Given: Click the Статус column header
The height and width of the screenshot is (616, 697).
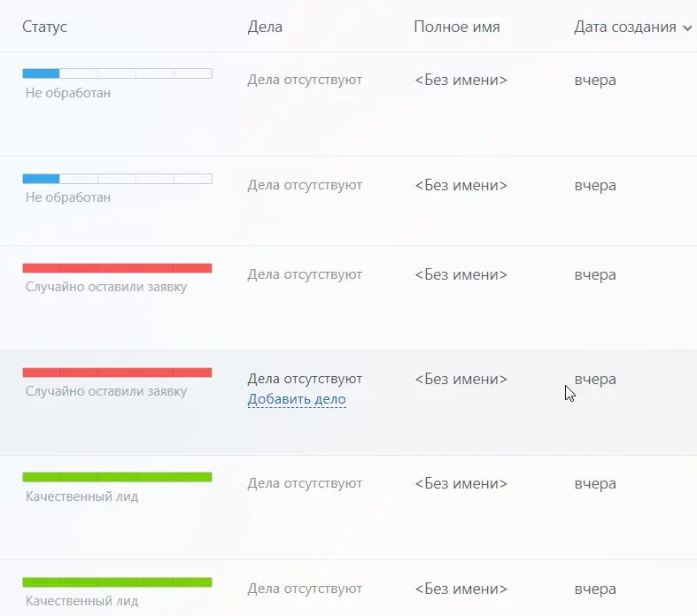Looking at the screenshot, I should pos(44,27).
